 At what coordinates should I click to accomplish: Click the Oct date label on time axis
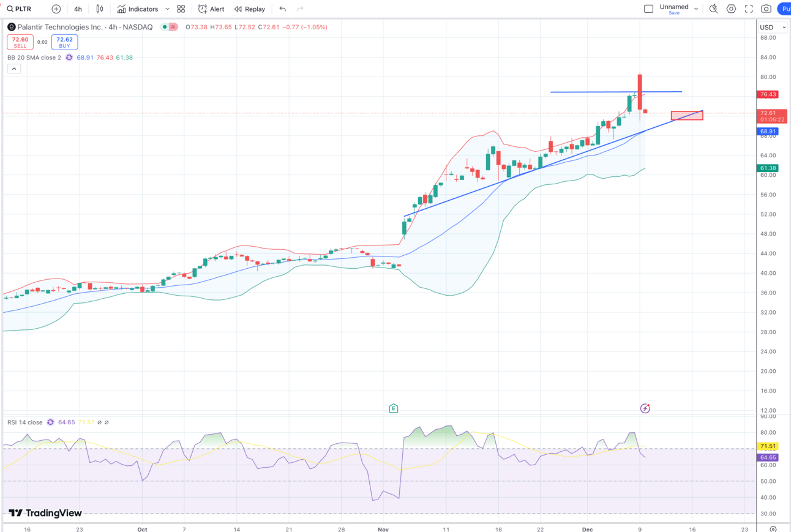pos(142,528)
